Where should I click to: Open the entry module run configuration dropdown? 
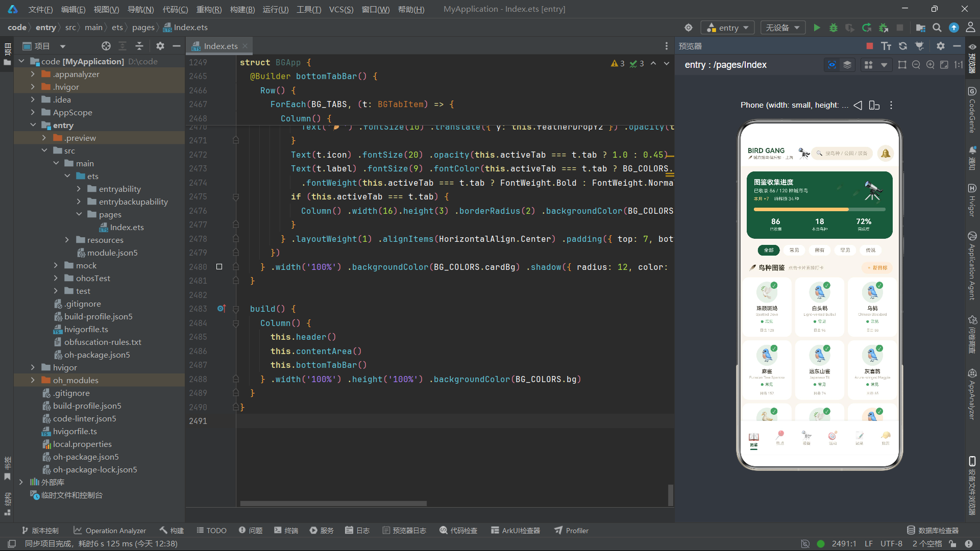click(x=728, y=28)
